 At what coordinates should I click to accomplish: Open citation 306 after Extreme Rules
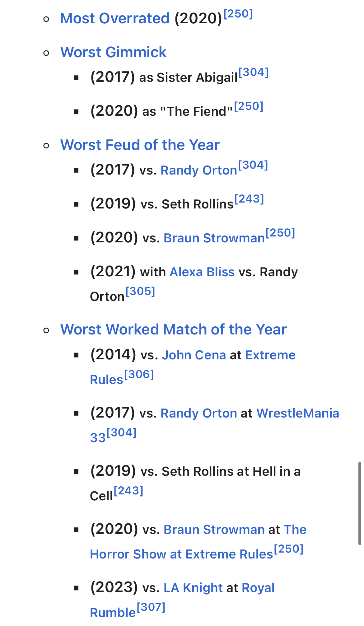pos(139,374)
